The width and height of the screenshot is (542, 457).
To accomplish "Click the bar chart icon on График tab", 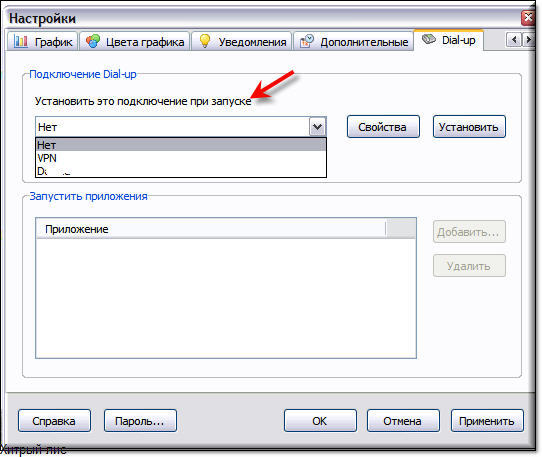I will (x=20, y=41).
